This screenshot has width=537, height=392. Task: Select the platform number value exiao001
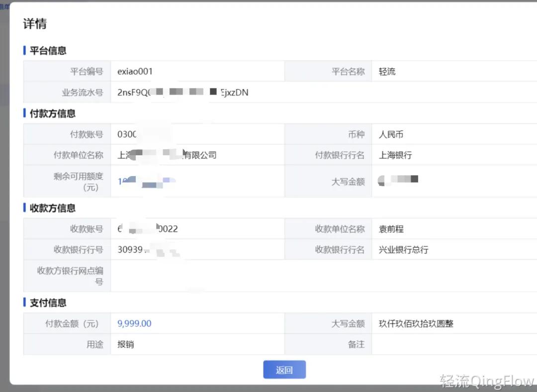point(135,71)
